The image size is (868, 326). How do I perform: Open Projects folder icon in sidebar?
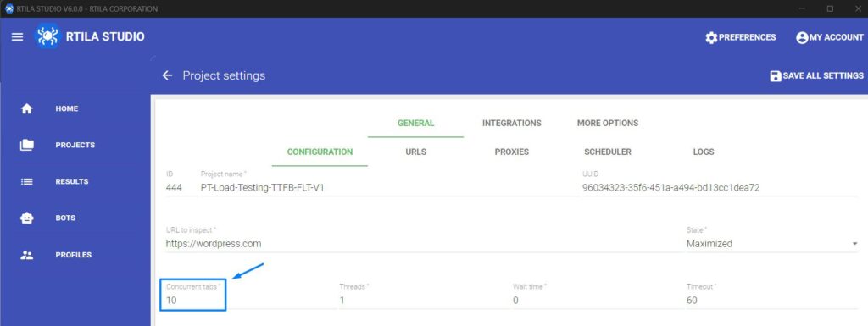point(26,146)
